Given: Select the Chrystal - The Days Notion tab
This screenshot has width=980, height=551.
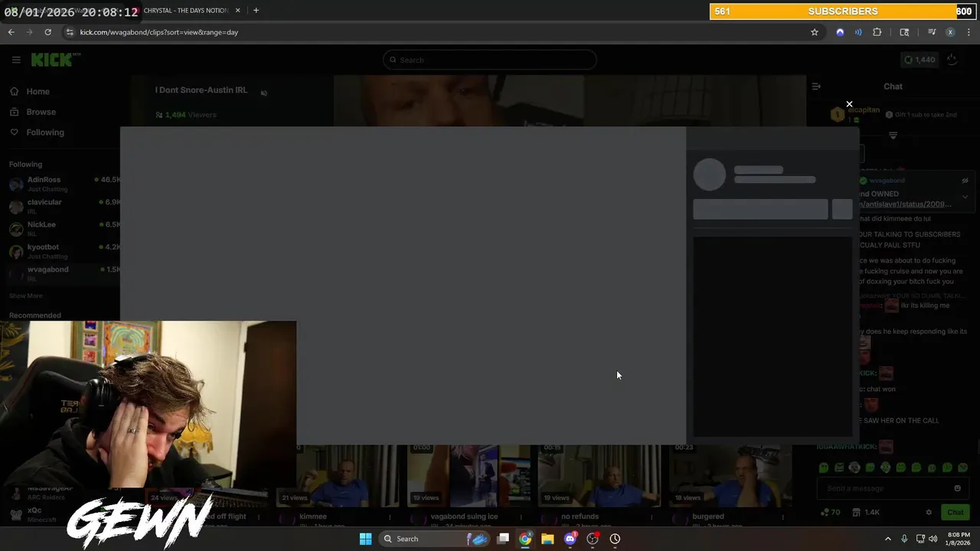Looking at the screenshot, I should [x=185, y=11].
